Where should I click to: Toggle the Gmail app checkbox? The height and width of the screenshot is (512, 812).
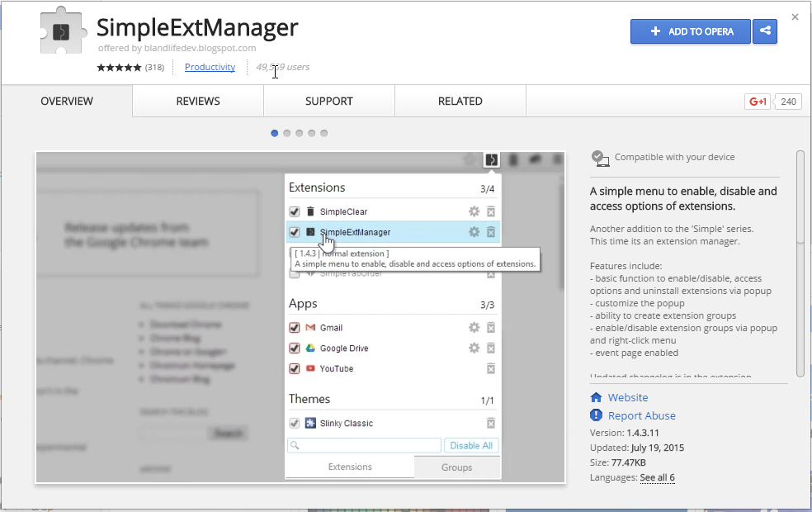[294, 328]
